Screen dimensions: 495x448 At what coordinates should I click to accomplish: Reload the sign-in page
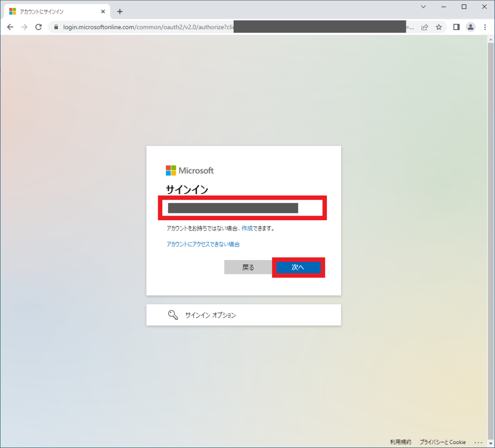point(39,27)
